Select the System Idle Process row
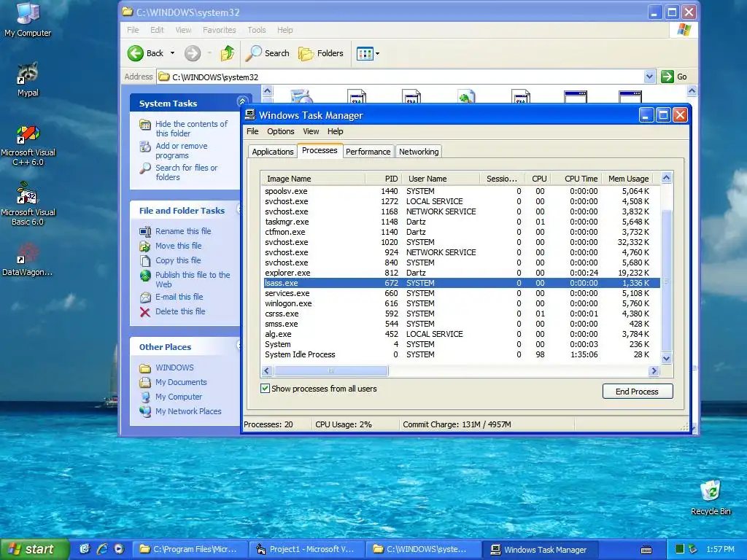The image size is (747, 560). [461, 355]
